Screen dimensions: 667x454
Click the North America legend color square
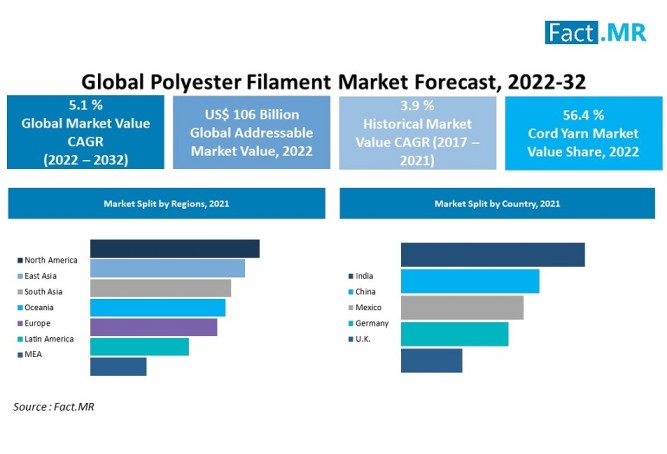click(20, 260)
